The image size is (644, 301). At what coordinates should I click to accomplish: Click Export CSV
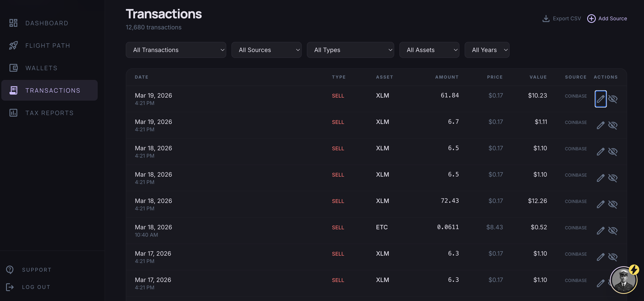[561, 18]
